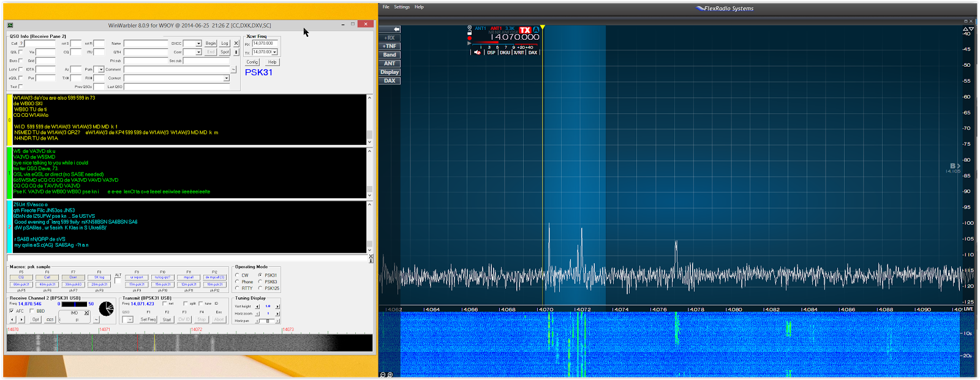Click the Spot button
Viewport: 980px width, 380px height.
click(x=225, y=52)
